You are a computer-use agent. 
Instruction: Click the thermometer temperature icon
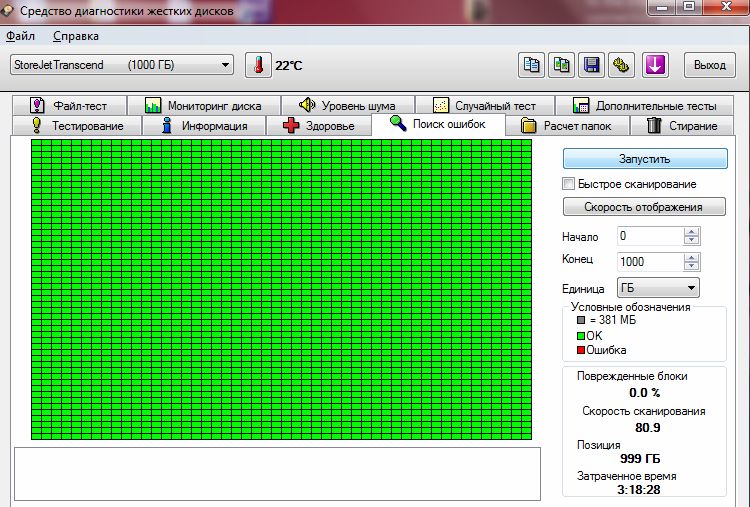pyautogui.click(x=258, y=66)
